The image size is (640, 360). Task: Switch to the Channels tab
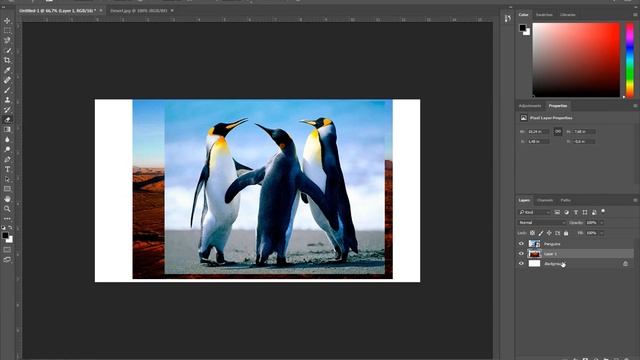[x=544, y=200]
